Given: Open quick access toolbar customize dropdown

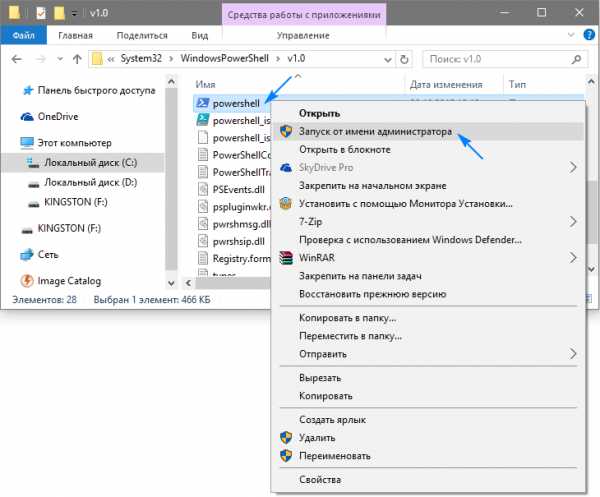Looking at the screenshot, I should click(74, 13).
